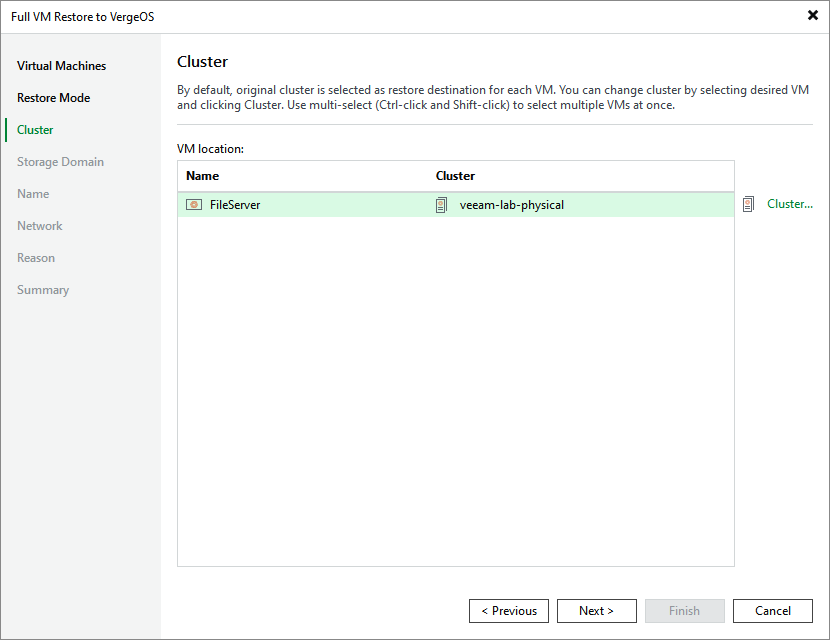Image resolution: width=830 pixels, height=640 pixels.
Task: Open the Summary step in sidebar
Action: (x=43, y=290)
